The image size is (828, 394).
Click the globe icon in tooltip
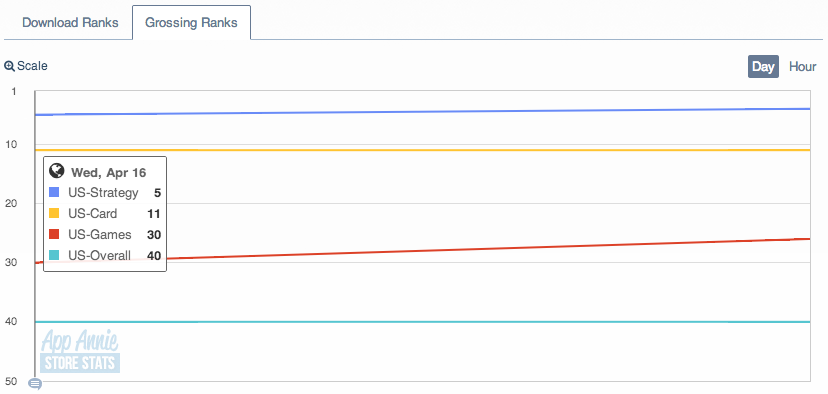[x=57, y=171]
